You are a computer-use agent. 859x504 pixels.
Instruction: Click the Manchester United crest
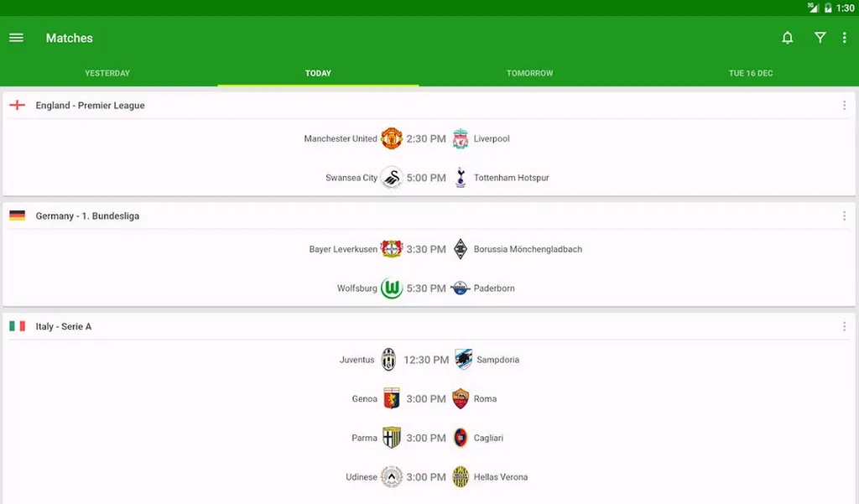[391, 138]
